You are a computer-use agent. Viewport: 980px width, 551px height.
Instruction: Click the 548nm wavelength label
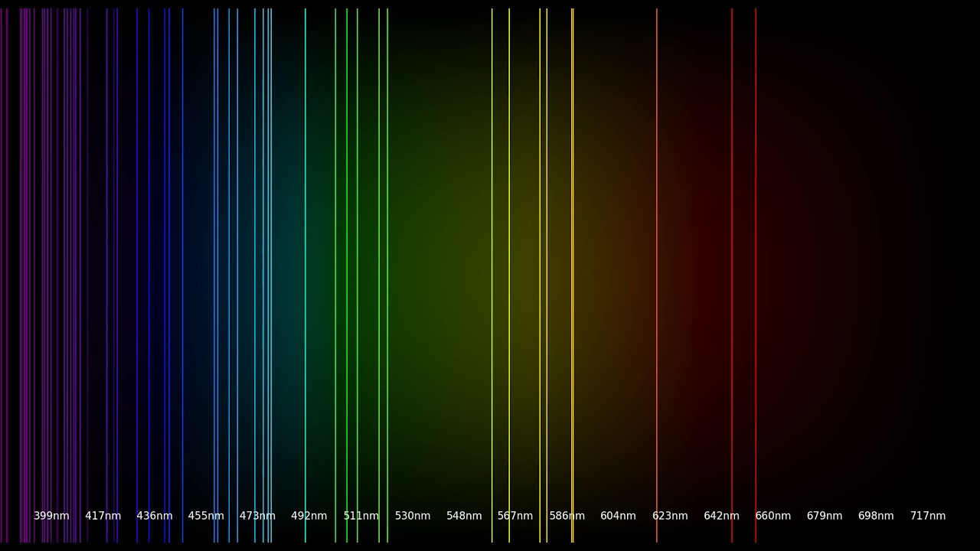[x=464, y=516]
